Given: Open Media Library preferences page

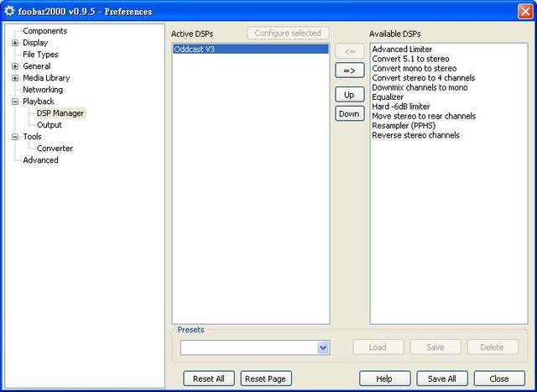Looking at the screenshot, I should 46,78.
